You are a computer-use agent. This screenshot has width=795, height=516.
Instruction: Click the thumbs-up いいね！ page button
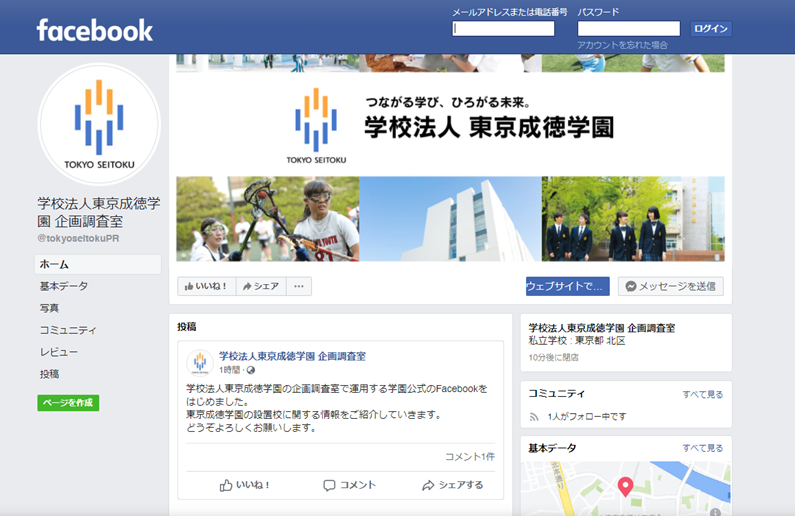pos(206,286)
